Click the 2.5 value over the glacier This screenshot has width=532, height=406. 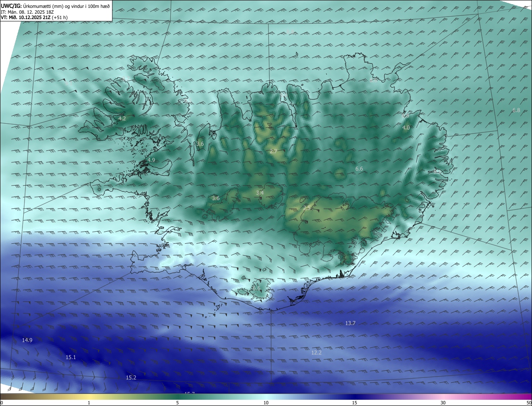coord(307,208)
